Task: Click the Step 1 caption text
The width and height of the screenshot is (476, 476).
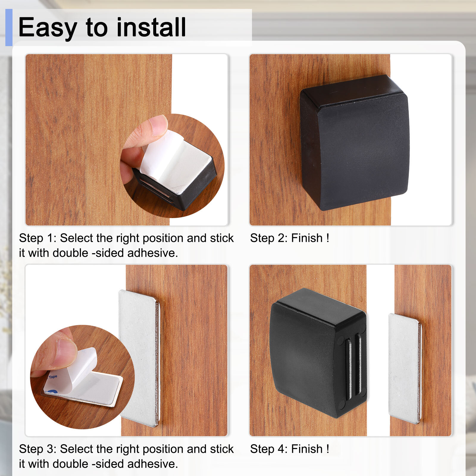Action: [x=126, y=245]
